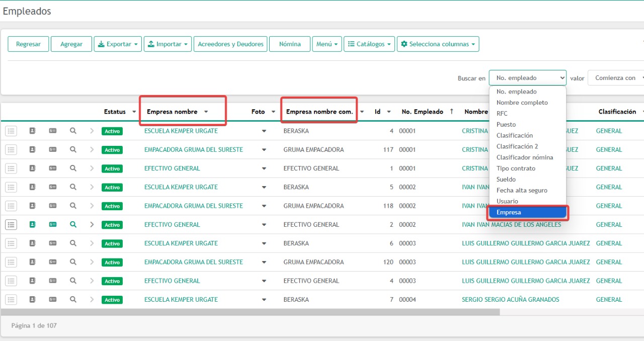Open EMPACADORA GRUMA DEL SURESTE link, row Id 117
The image size is (644, 341).
194,149
